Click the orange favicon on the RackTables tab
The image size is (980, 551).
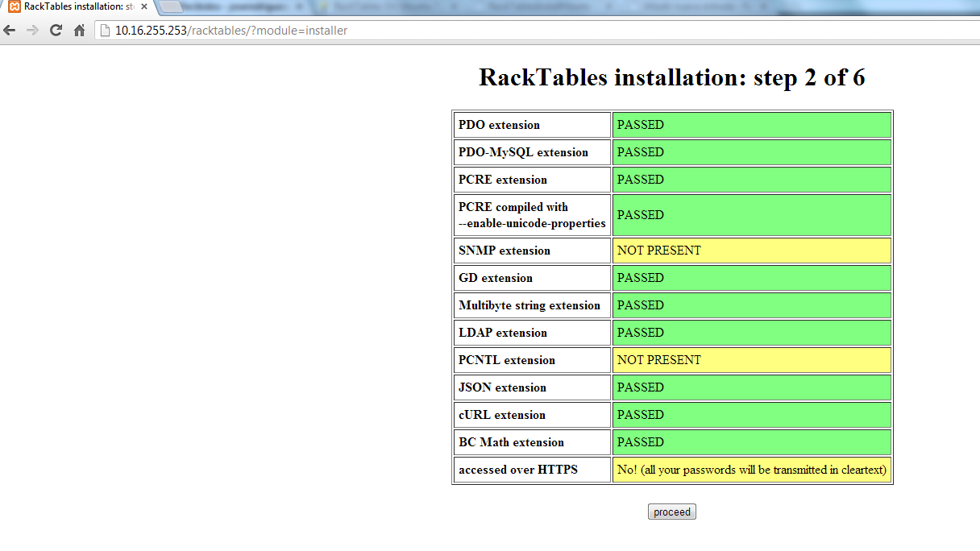coord(14,6)
